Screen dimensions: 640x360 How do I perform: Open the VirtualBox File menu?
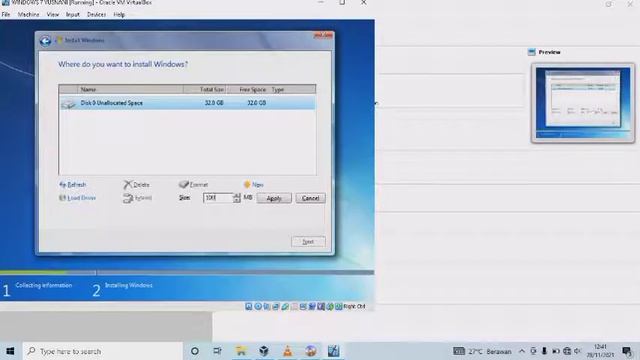(x=6, y=14)
